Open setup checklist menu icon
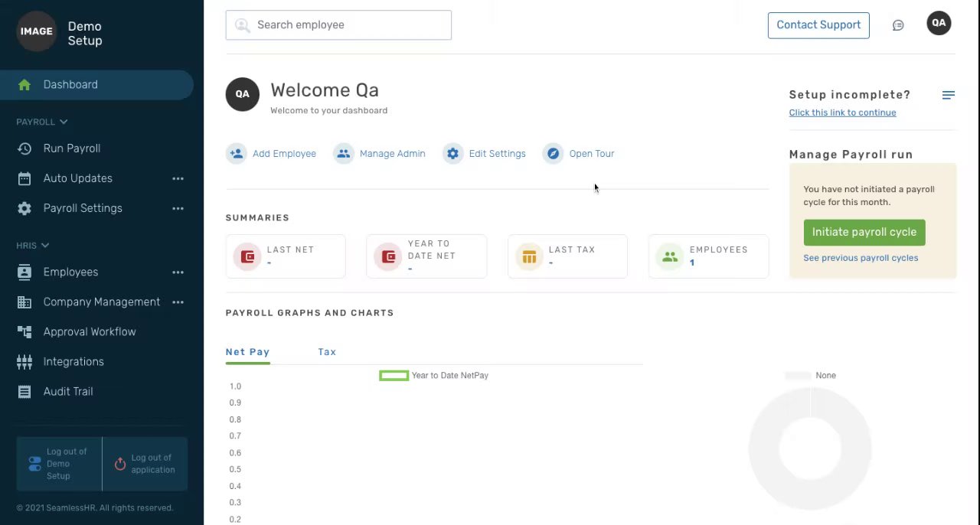This screenshot has height=525, width=980. point(948,95)
